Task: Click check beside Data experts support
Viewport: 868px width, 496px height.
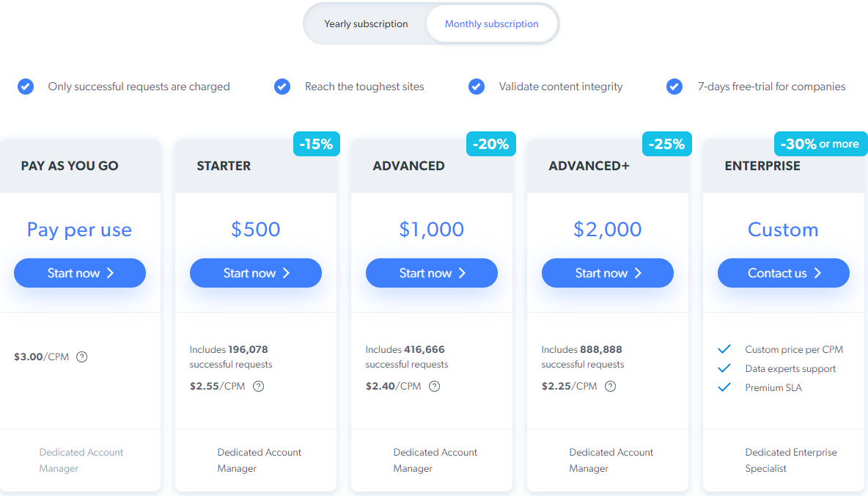Action: click(724, 368)
